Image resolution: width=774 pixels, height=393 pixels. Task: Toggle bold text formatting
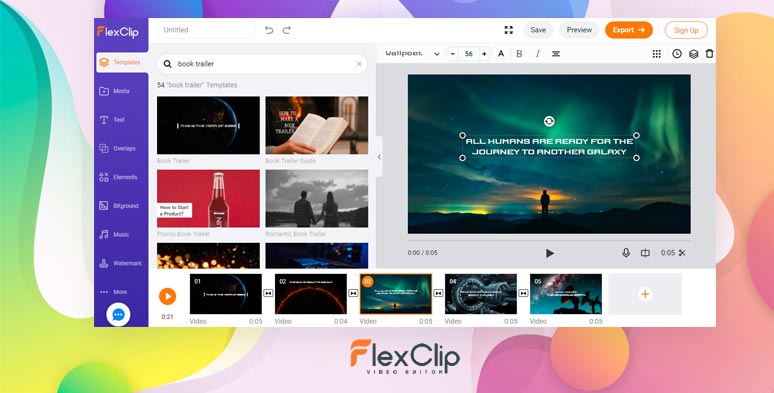pos(519,54)
